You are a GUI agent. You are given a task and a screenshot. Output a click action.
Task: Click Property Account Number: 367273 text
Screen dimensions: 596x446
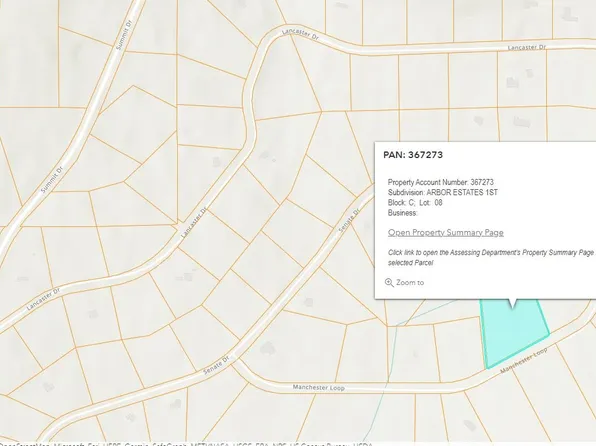(441, 182)
